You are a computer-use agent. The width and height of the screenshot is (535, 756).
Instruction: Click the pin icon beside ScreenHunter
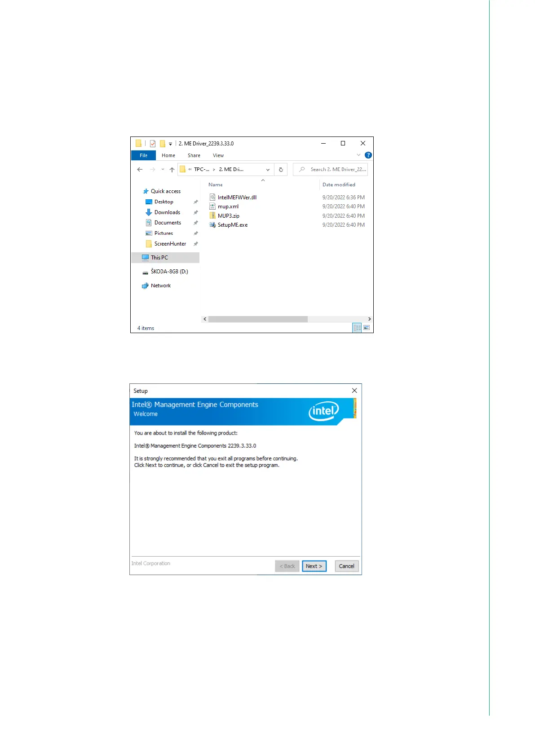click(195, 244)
